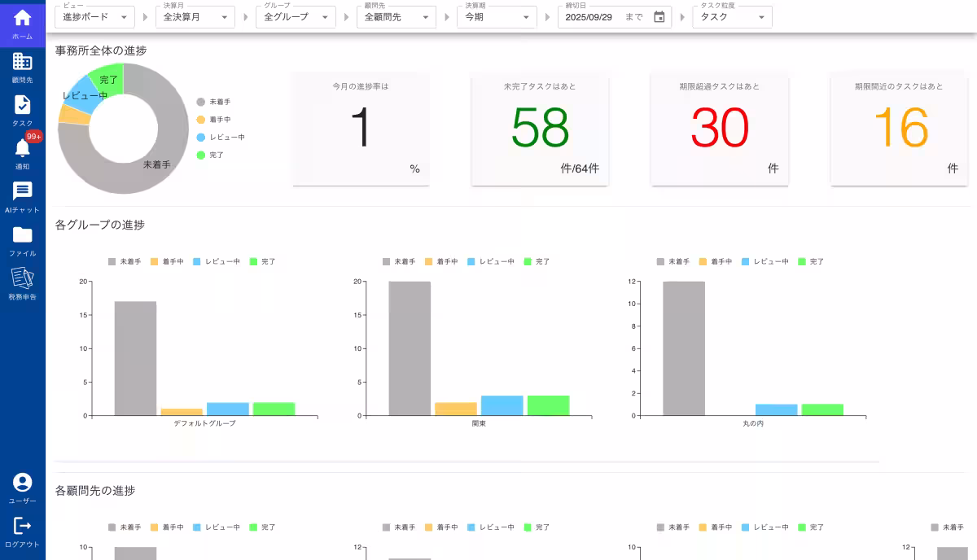Viewport: 977px width, 560px height.
Task: Expand the ビュー 進捗ボード dropdown
Action: pyautogui.click(x=95, y=17)
